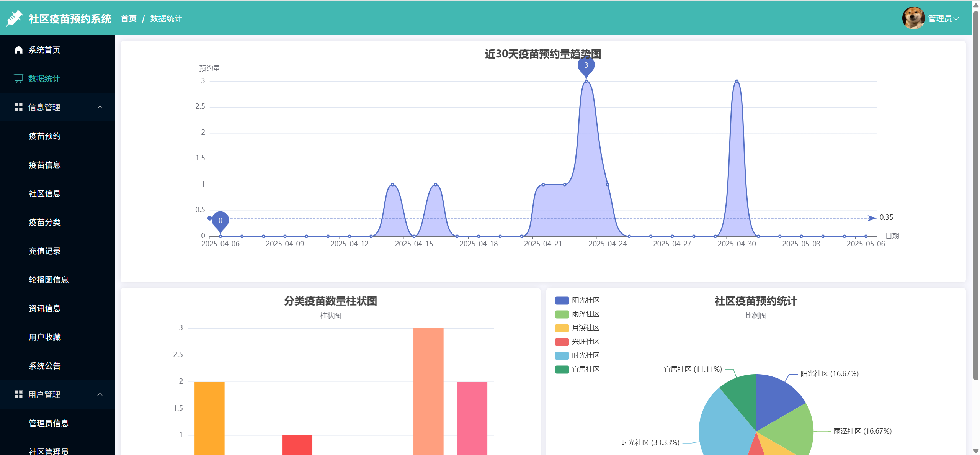Viewport: 980px width, 455px height.
Task: Open the 系统公告 sidebar link
Action: [x=45, y=366]
